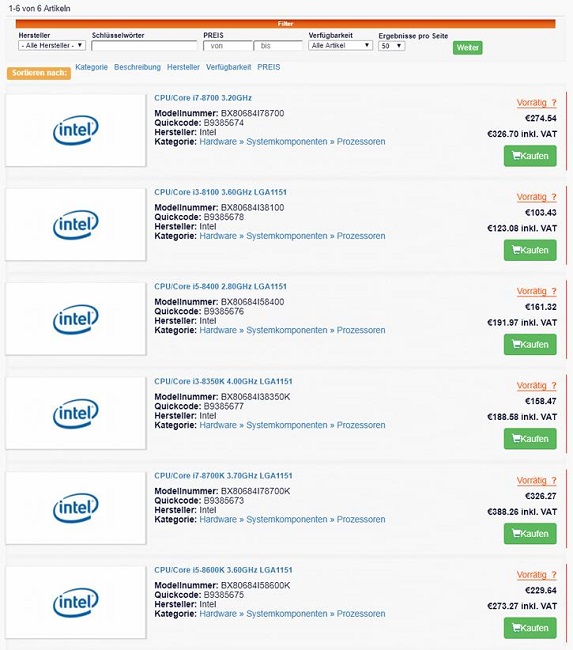The width and height of the screenshot is (573, 650).
Task: Open the Hersteller dropdown
Action: 52,45
